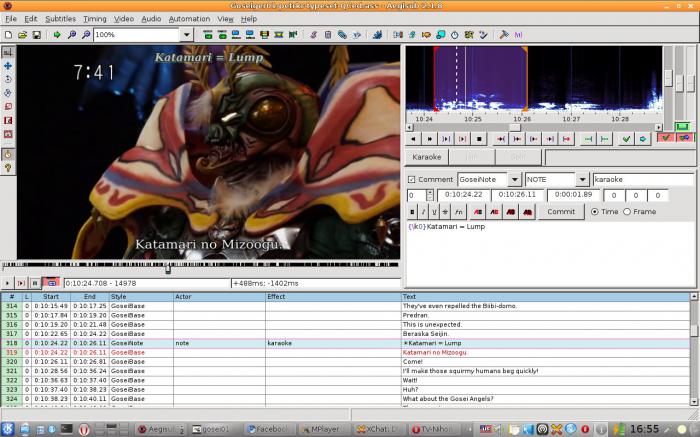The width and height of the screenshot is (700, 437).
Task: Open visual typesetting help question mark
Action: click(8, 168)
